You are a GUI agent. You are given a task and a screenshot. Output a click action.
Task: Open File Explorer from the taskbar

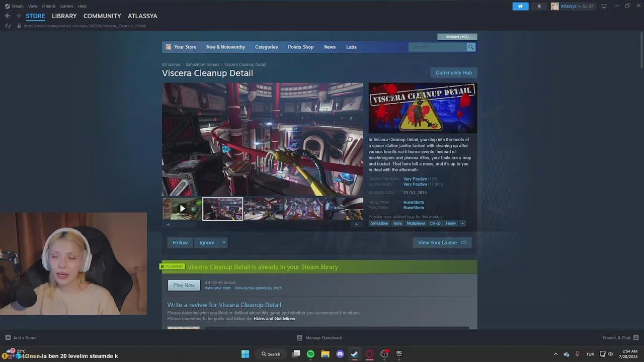325,354
